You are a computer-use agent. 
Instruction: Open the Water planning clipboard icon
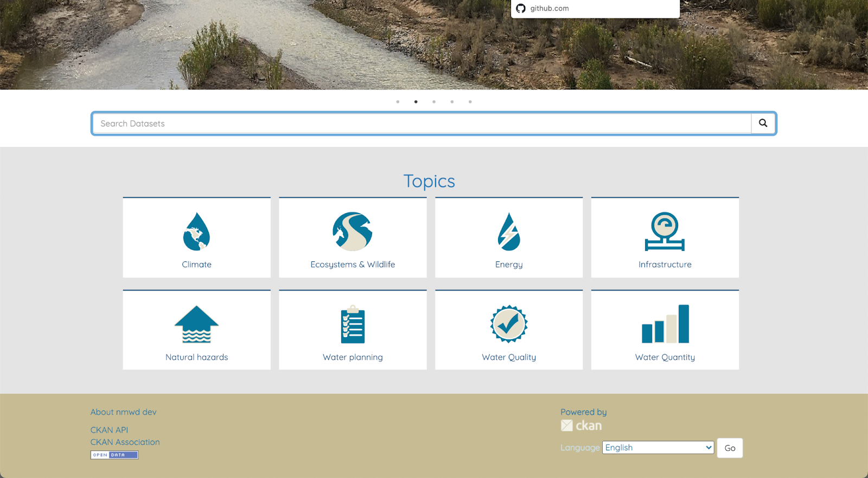(x=353, y=324)
